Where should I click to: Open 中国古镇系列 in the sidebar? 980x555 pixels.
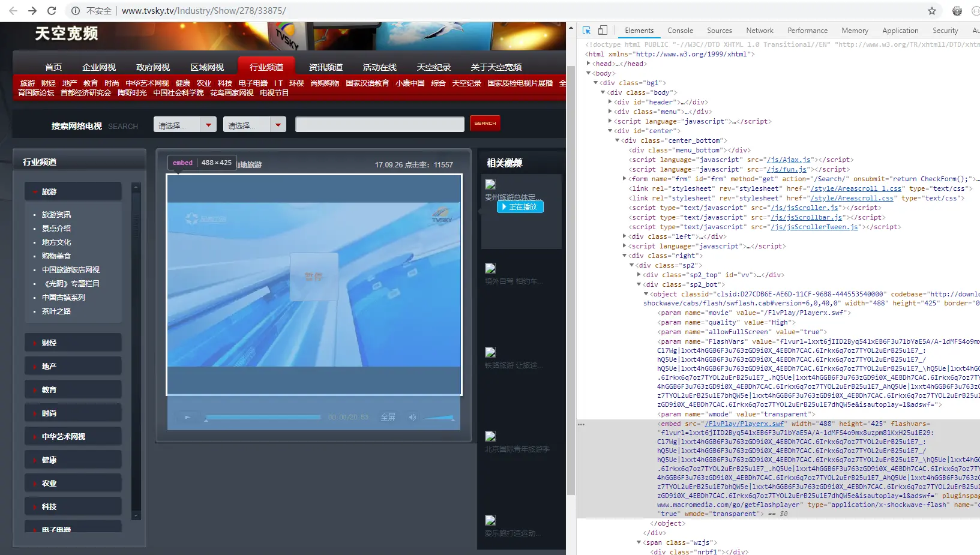[x=64, y=298]
